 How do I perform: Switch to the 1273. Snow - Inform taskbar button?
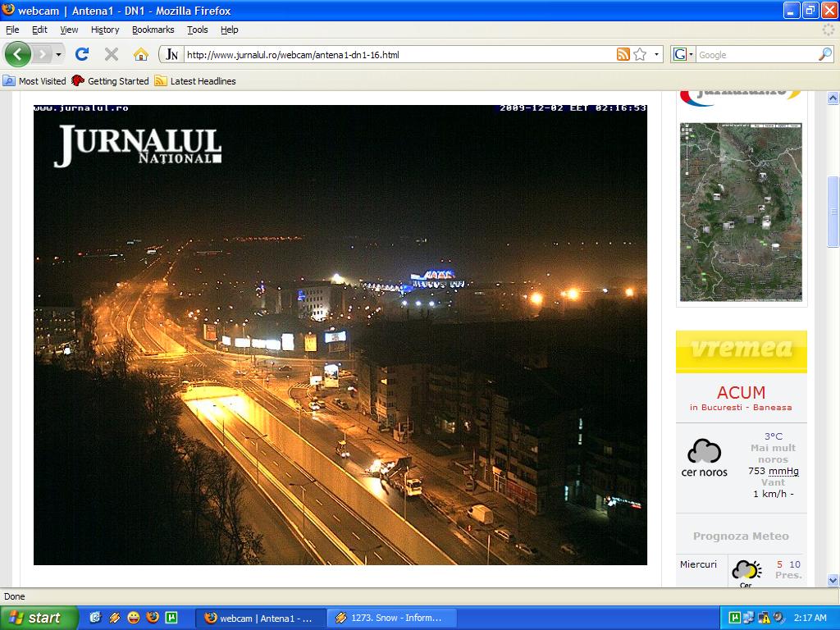391,619
